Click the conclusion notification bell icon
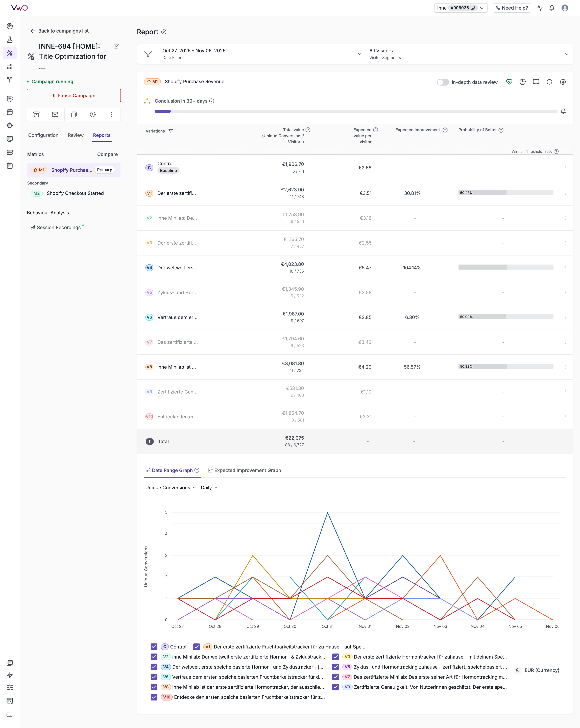This screenshot has width=580, height=728. [563, 111]
